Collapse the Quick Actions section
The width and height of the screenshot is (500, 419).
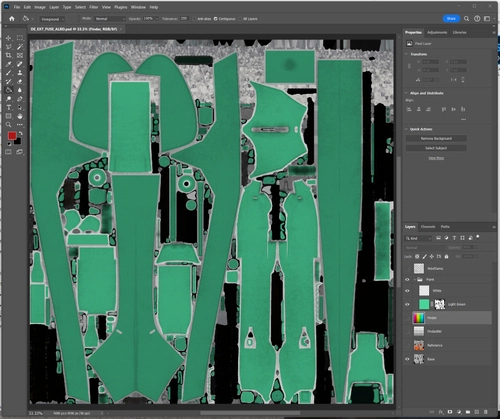tap(406, 129)
